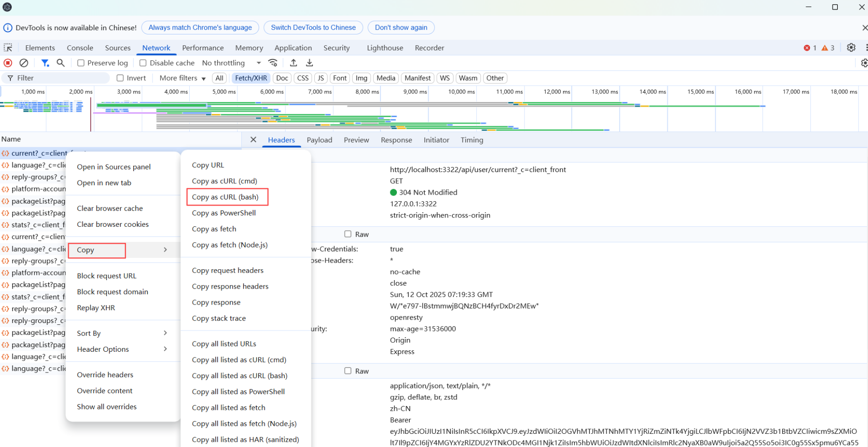Open the Sources tab

point(118,48)
